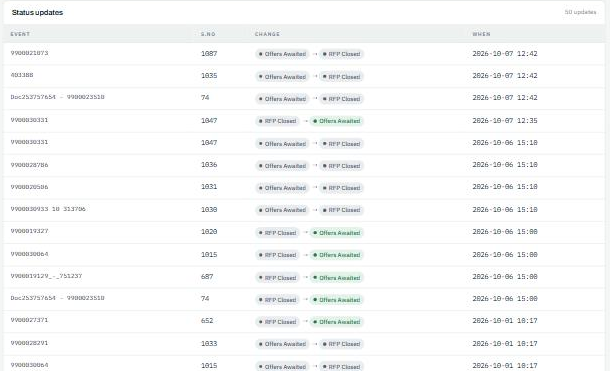Screen dimensions: 610x371
Task: Open the Doc253757654 event dated 2026-10-06 15:00
Action: point(57,298)
